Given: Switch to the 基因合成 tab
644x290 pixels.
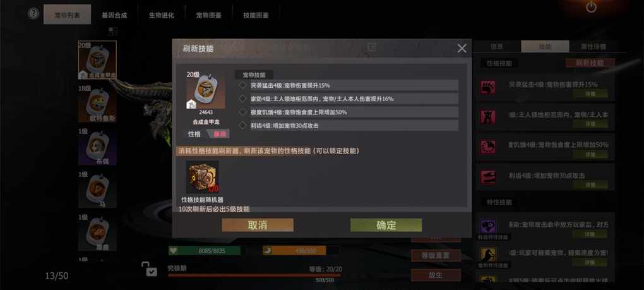Looking at the screenshot, I should (x=114, y=15).
